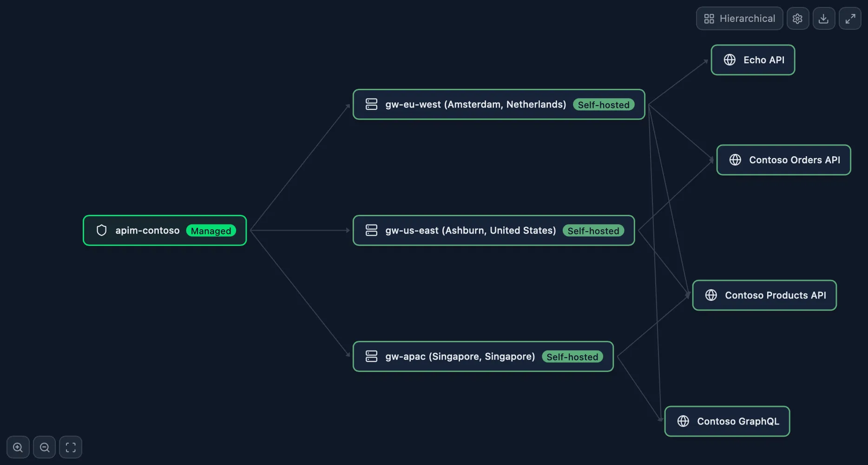Select the Contoso Products API node
The width and height of the screenshot is (868, 465).
764,295
